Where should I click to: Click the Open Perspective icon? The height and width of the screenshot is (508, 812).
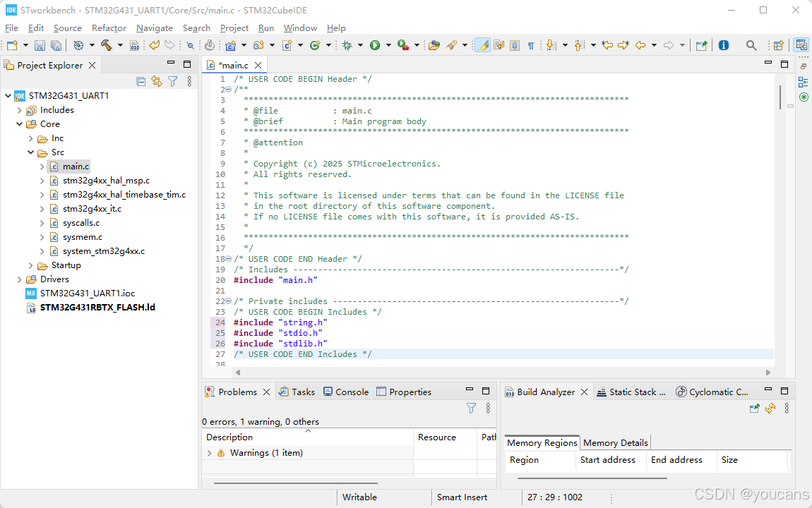point(778,46)
